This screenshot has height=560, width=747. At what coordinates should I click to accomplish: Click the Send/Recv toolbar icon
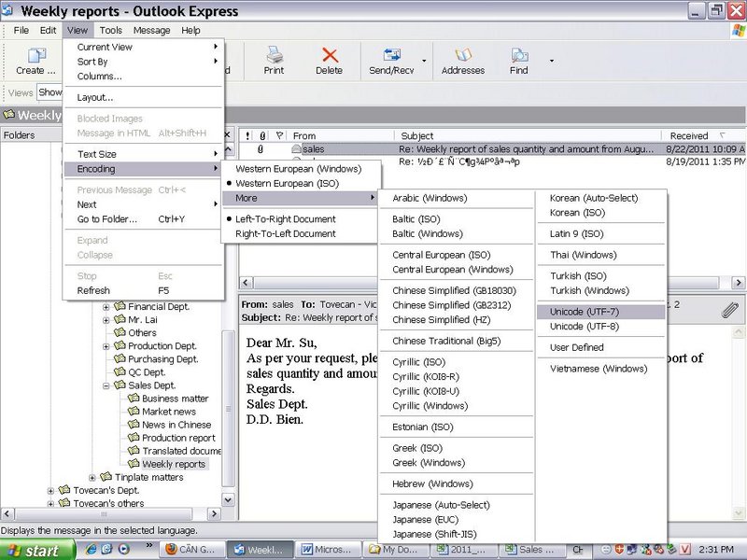(390, 61)
